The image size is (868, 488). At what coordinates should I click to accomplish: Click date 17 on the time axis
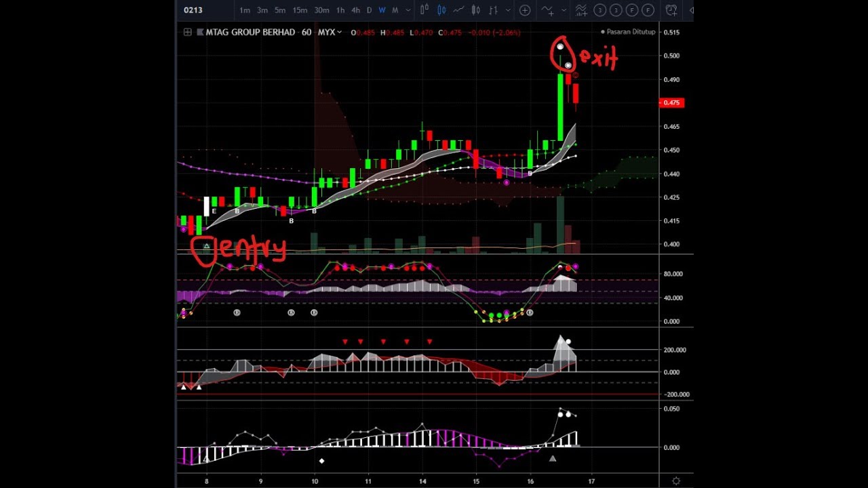(591, 481)
